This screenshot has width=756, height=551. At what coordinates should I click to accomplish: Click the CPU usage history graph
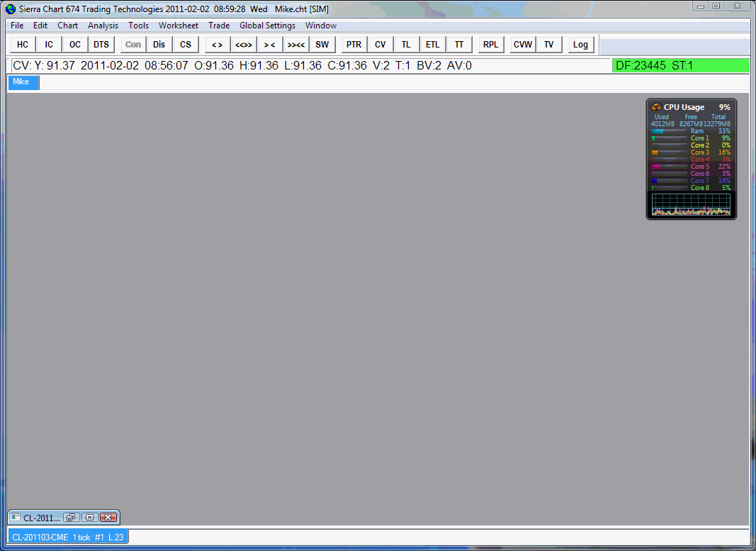(x=691, y=204)
